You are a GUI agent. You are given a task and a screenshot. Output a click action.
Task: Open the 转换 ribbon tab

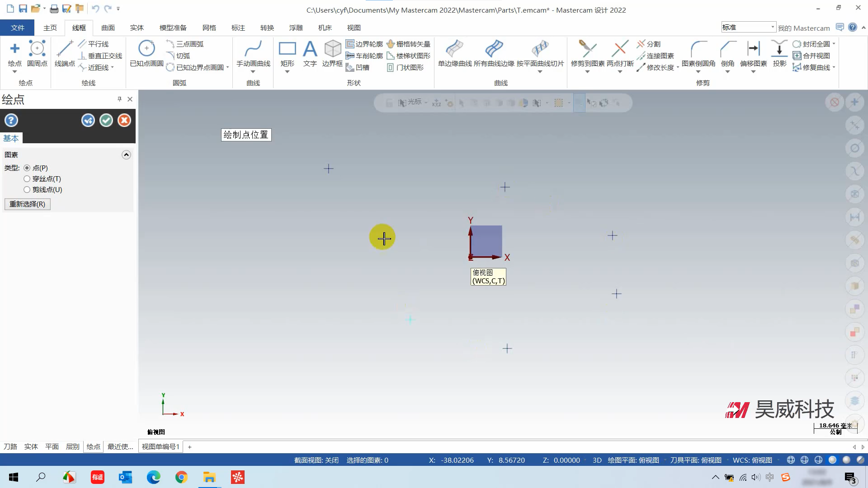tap(267, 28)
